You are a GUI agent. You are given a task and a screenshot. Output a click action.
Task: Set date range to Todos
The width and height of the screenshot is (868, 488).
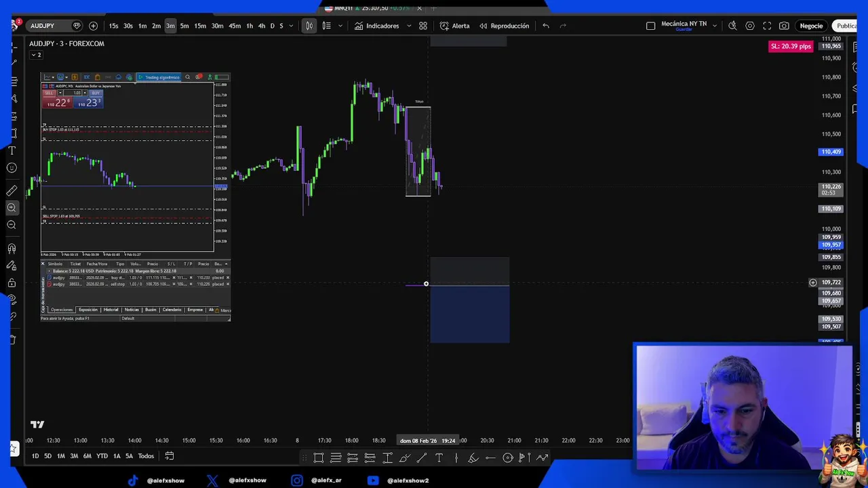click(x=146, y=456)
